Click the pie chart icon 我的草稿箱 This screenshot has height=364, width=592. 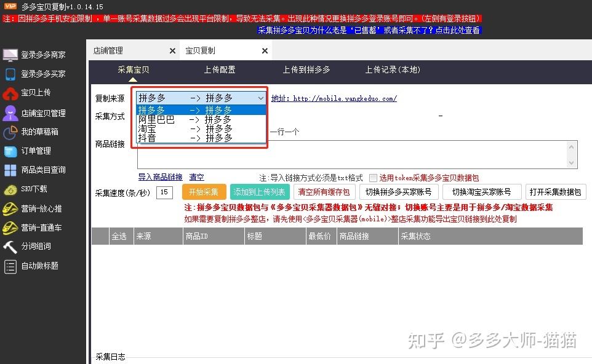click(10, 132)
